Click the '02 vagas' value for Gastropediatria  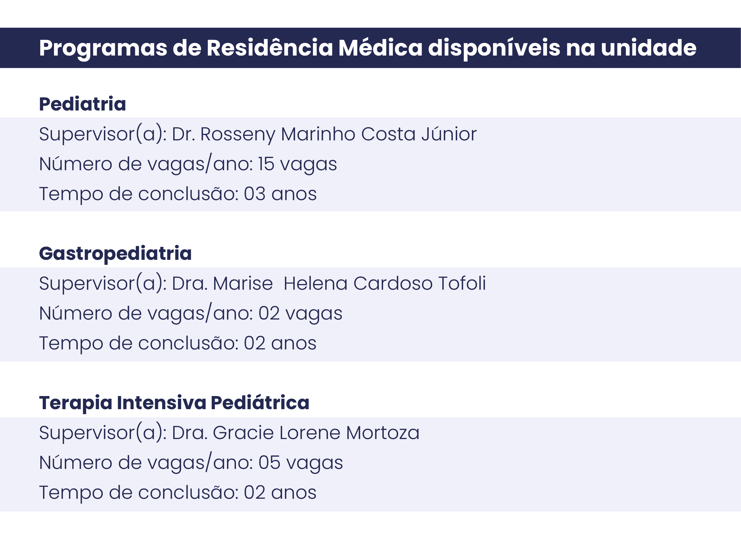(x=300, y=314)
